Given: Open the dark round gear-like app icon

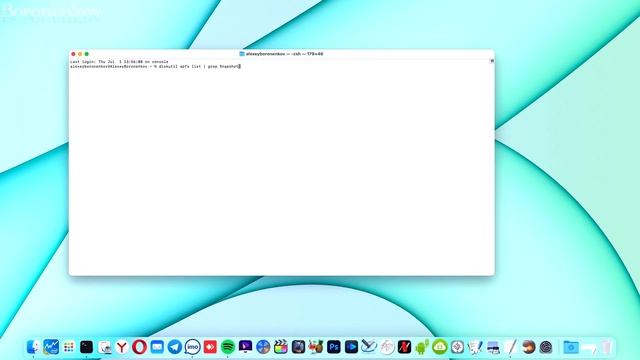Looking at the screenshot, I should 546,347.
